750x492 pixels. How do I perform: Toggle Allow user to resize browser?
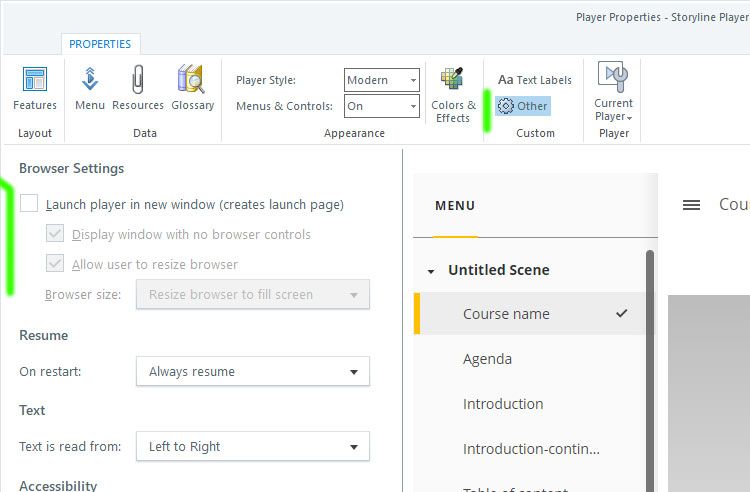click(56, 264)
